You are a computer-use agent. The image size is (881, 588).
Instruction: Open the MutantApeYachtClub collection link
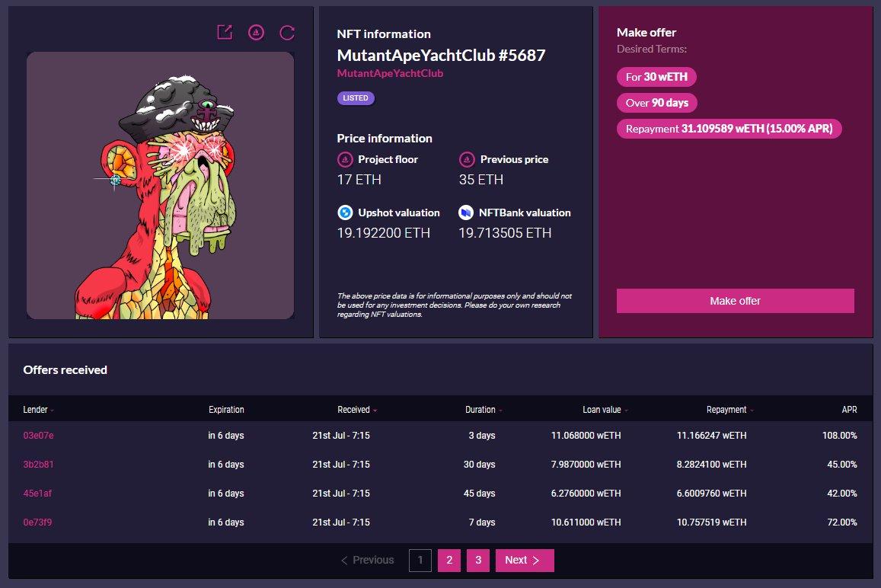click(390, 74)
